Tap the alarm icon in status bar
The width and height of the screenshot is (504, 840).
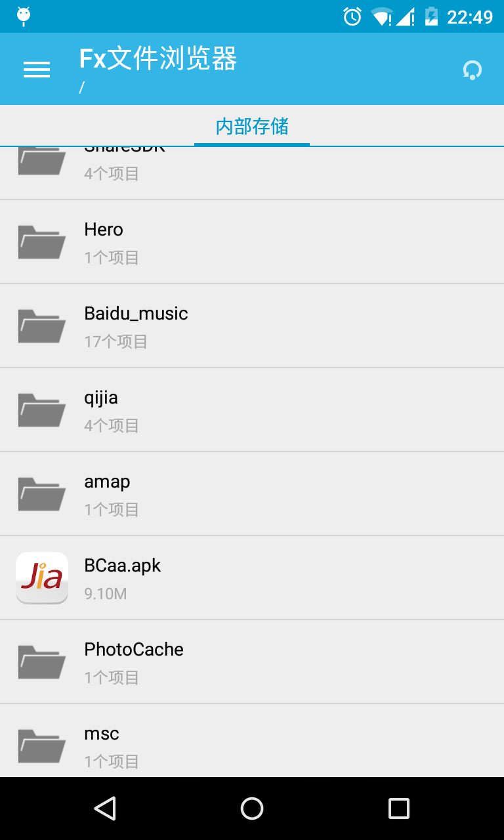(x=352, y=16)
